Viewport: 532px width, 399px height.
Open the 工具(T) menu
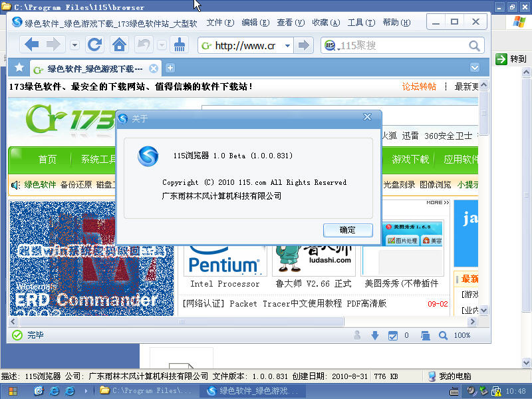pos(361,23)
